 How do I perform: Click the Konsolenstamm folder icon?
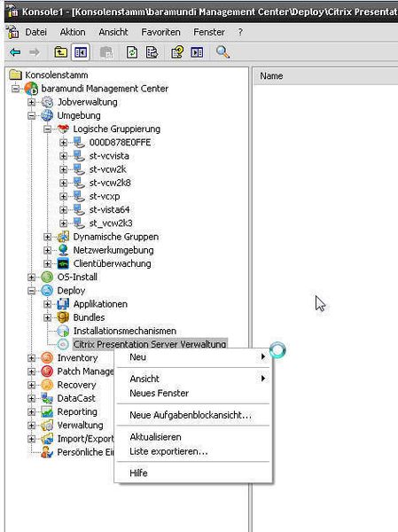click(x=15, y=75)
